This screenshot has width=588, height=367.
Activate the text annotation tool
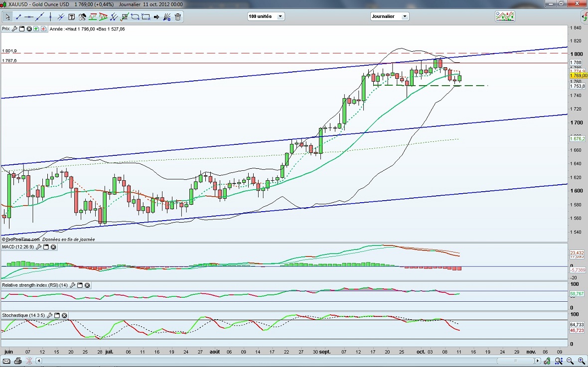pos(71,16)
